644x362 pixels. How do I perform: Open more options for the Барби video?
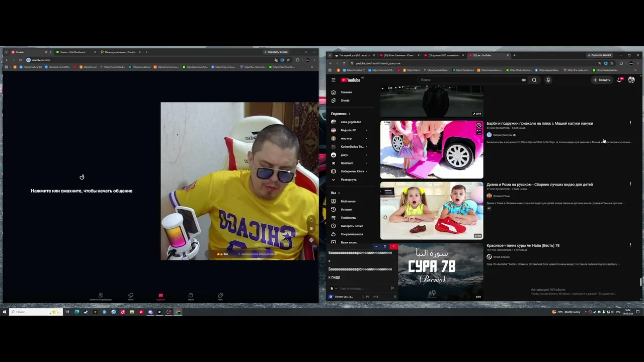(x=630, y=123)
